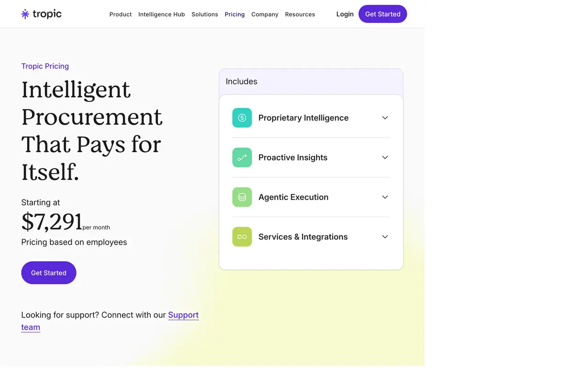Click the $7,291 price text

(51, 222)
